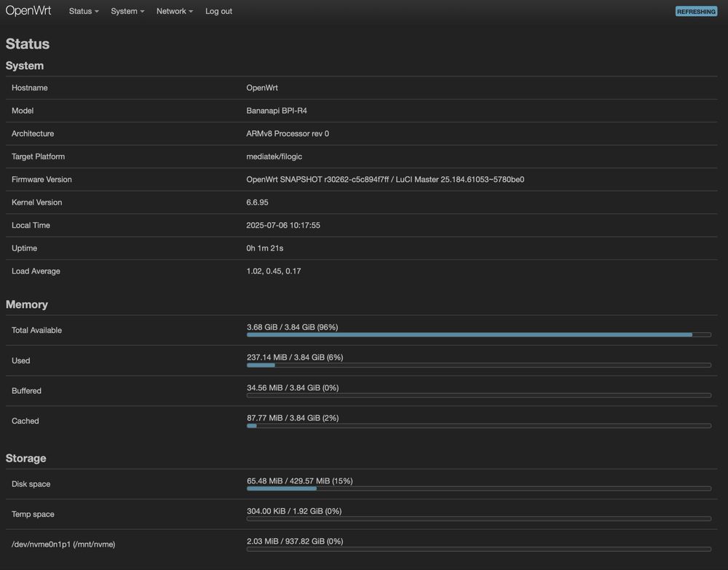Select the hostname value OpenWrt
Viewport: 728px width, 570px height.
tap(262, 88)
